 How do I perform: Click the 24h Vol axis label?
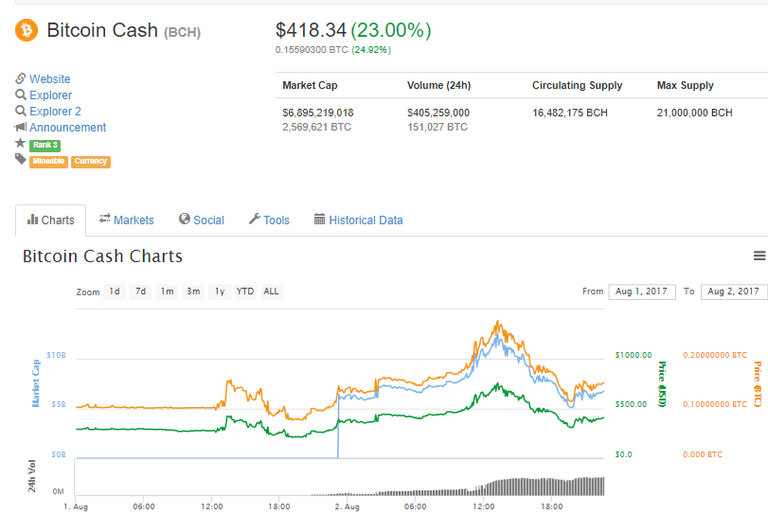click(32, 476)
